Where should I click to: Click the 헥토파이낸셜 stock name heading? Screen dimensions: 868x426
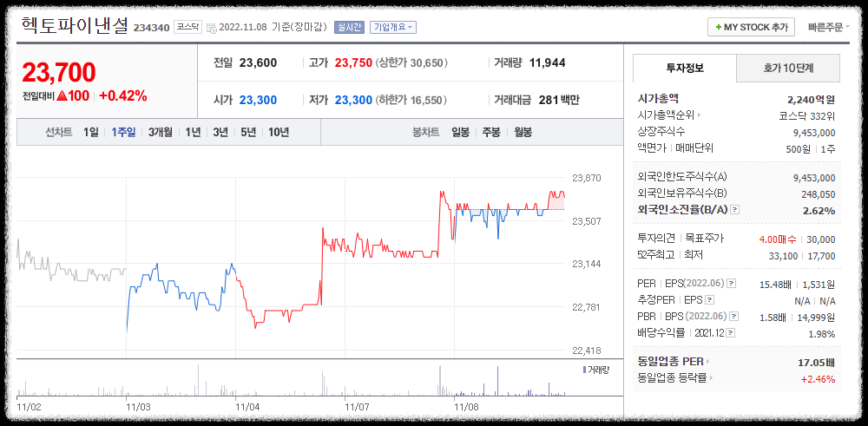click(74, 26)
